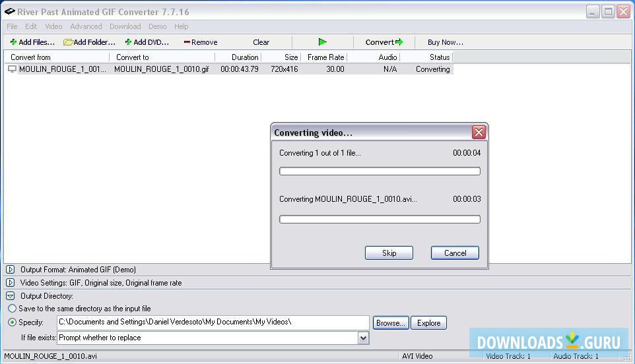This screenshot has height=364, width=635.
Task: Click MOULIN_ROUGE_1_0010.avi in the status bar
Action: click(50, 356)
